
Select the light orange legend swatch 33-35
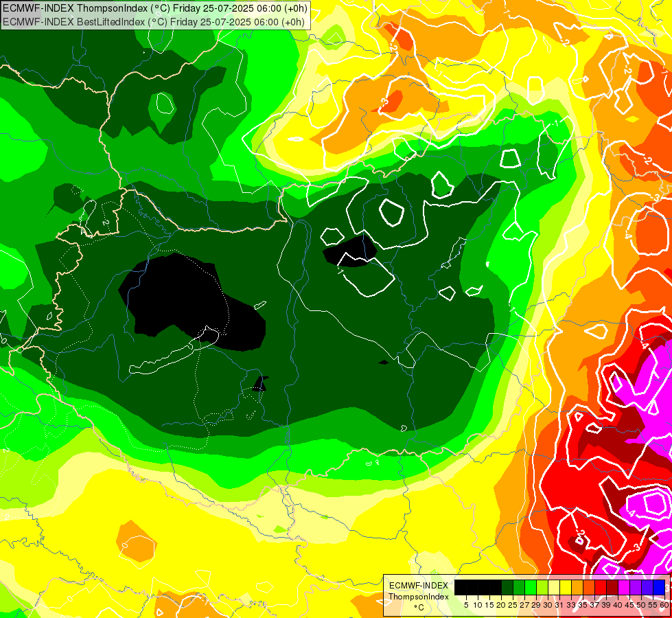[577, 588]
